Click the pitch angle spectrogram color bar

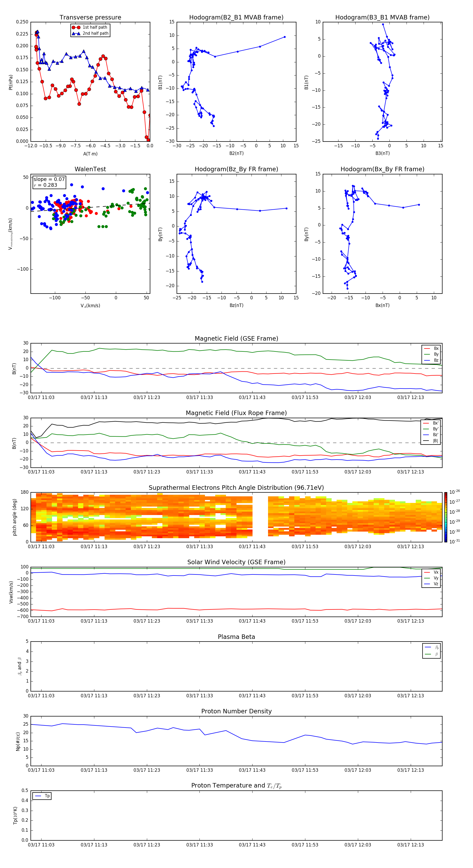pyautogui.click(x=446, y=517)
